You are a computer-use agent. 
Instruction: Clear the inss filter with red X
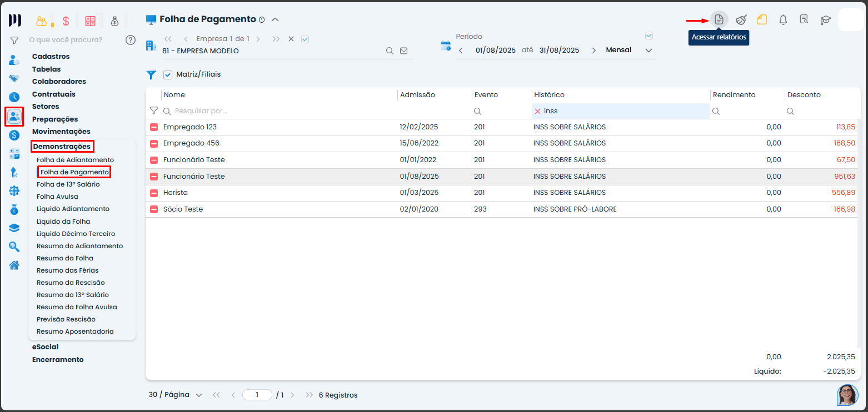(x=537, y=111)
